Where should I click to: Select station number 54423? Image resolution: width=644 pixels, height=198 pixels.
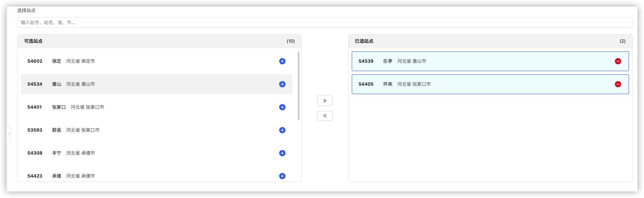coord(35,176)
